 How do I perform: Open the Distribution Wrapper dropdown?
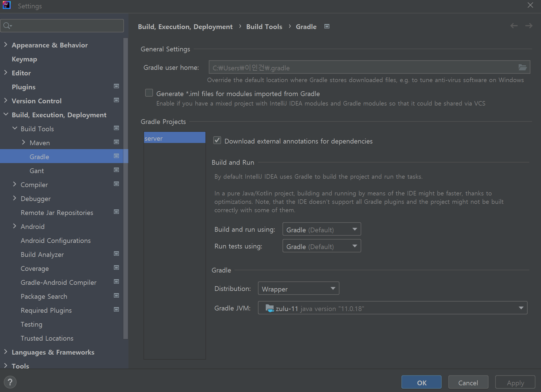point(298,288)
